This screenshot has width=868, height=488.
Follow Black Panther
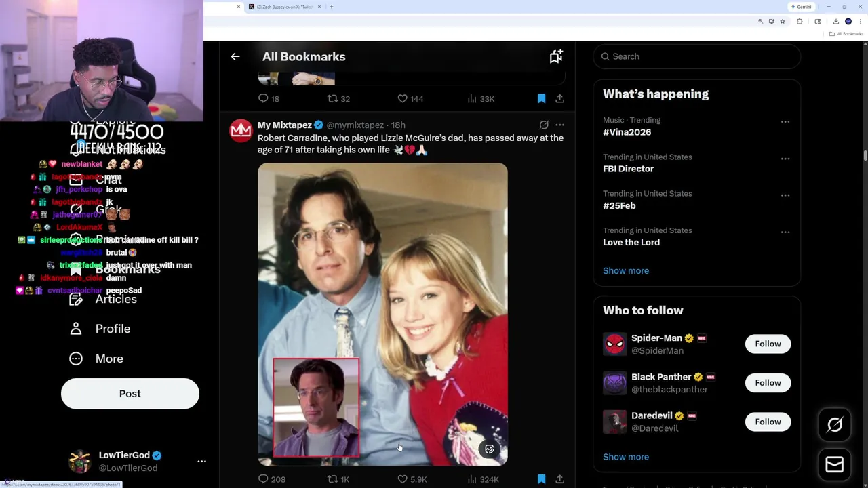(x=768, y=383)
